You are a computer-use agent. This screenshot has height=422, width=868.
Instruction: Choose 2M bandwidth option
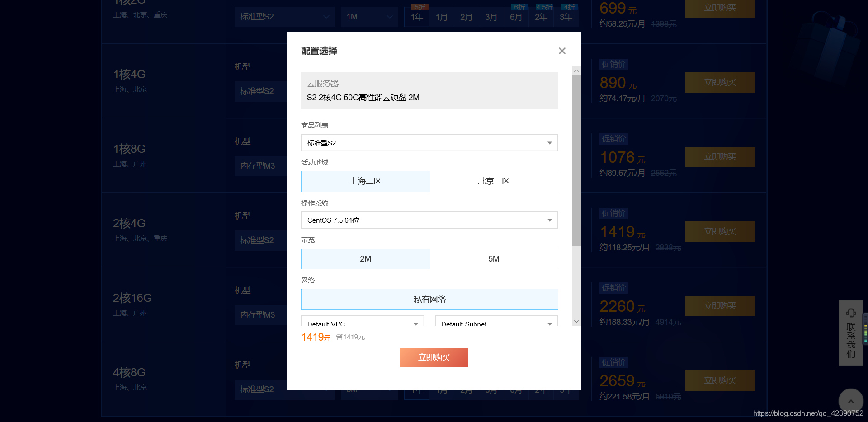click(x=365, y=259)
